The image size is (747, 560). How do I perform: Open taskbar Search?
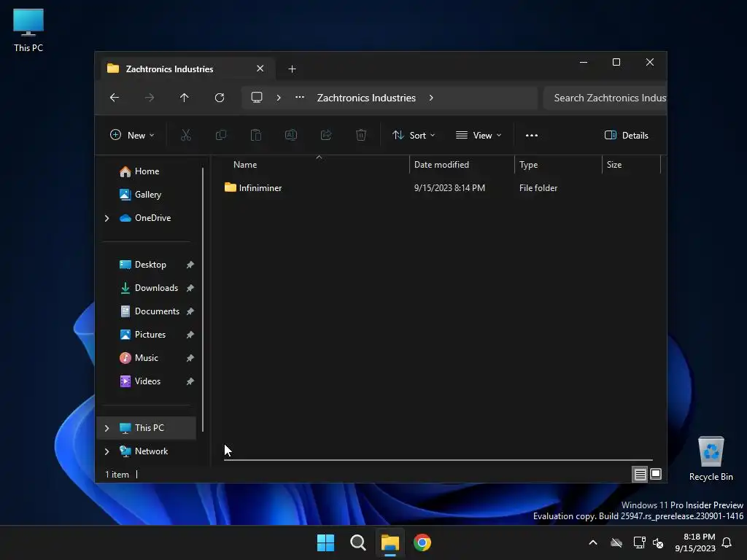coord(357,542)
